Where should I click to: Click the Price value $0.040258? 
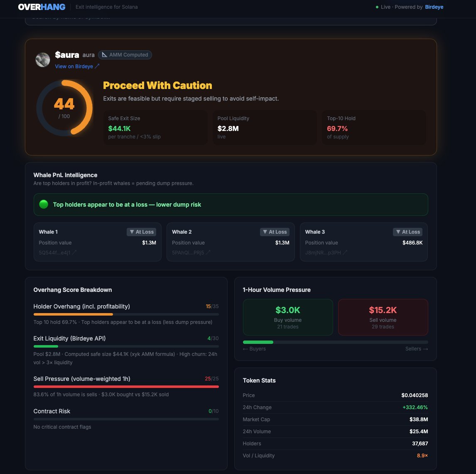[x=415, y=395]
